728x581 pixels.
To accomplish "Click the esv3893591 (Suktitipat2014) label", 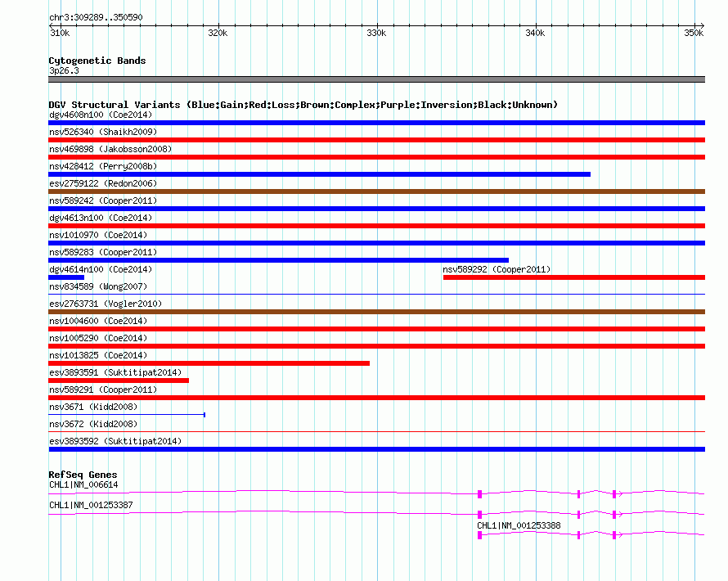I will pyautogui.click(x=115, y=372).
